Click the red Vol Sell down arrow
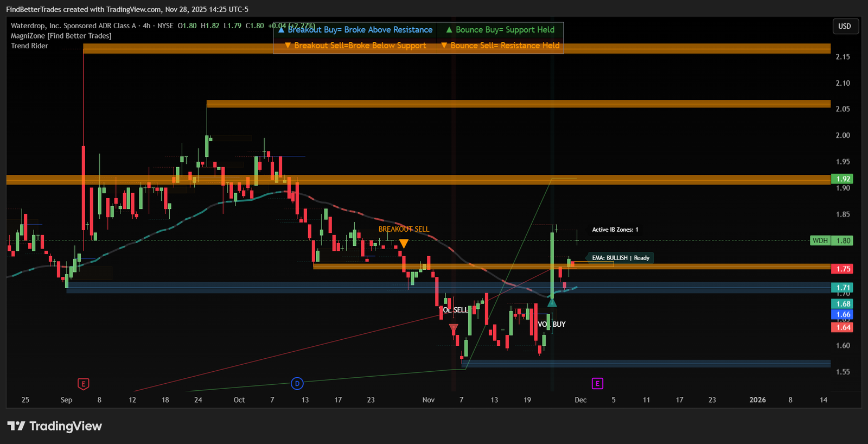The image size is (868, 444). (x=454, y=329)
